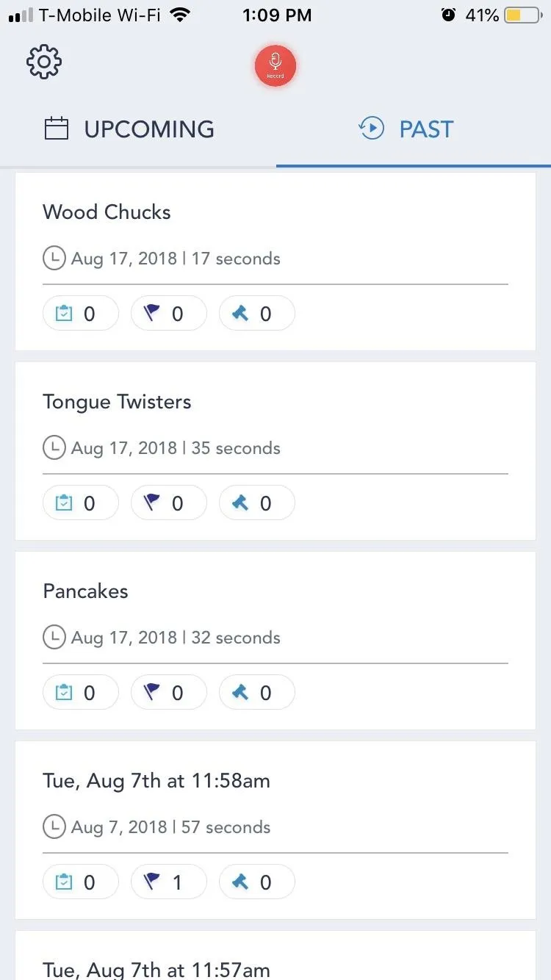Open the Tue, Aug 7th at 11:57am recording
Image resolution: width=551 pixels, height=980 pixels.
pyautogui.click(x=275, y=956)
